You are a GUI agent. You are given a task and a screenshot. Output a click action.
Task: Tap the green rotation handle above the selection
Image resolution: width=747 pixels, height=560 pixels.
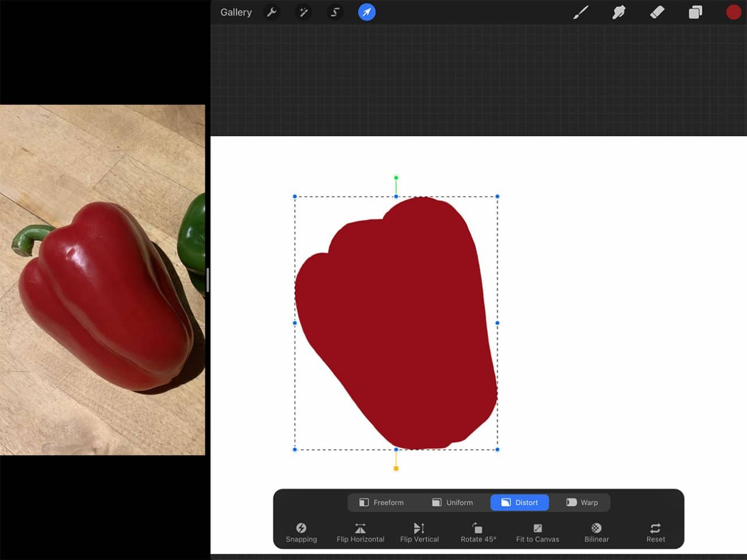click(396, 177)
